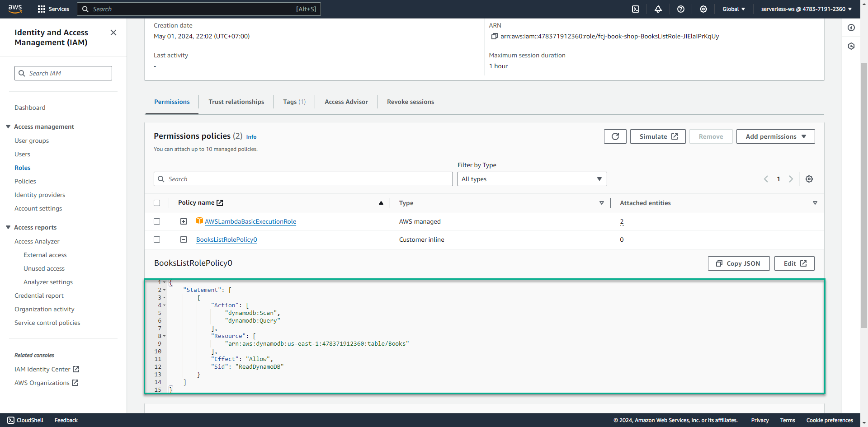The width and height of the screenshot is (868, 427).
Task: Switch to the Revoke sessions tab
Action: tap(410, 102)
